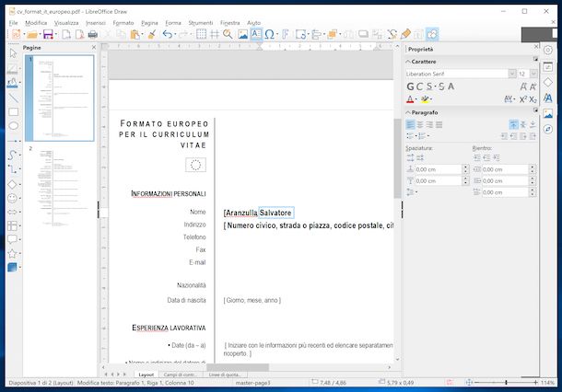Open Carattere more options button
This screenshot has height=392, width=562.
[535, 59]
